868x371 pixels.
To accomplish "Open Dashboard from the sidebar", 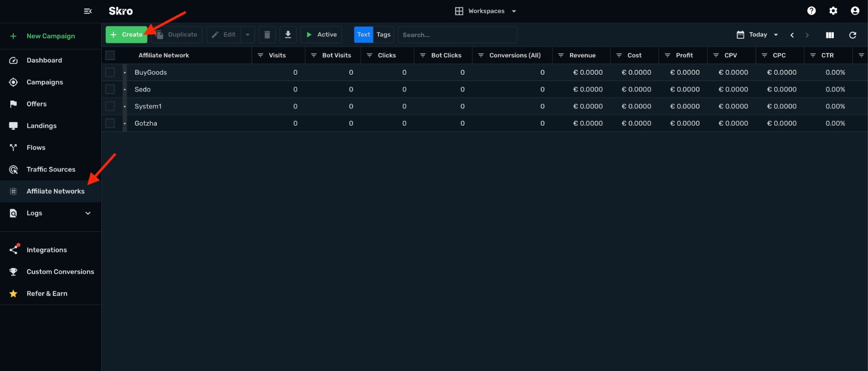I will click(50, 60).
